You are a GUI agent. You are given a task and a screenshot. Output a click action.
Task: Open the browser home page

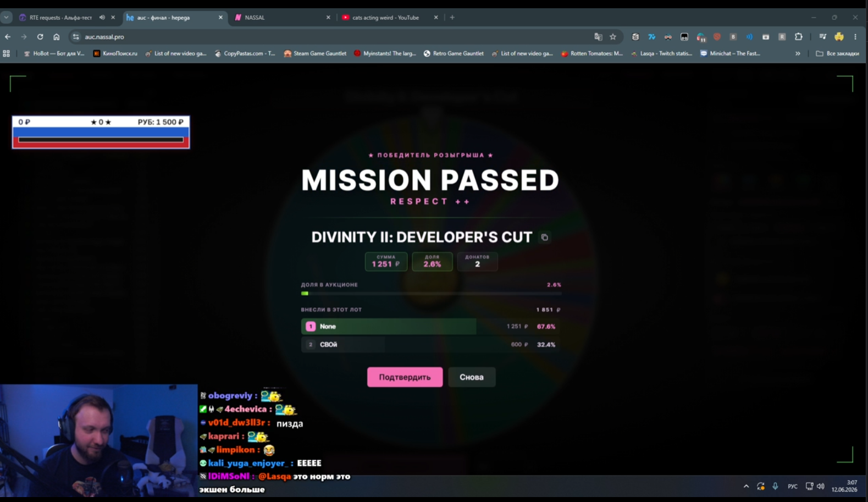[56, 37]
